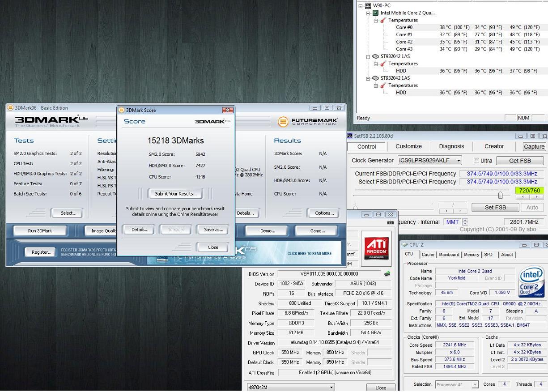Viewport: 548px width, 392px height.
Task: Click the Capture button in SetFSB
Action: [534, 146]
